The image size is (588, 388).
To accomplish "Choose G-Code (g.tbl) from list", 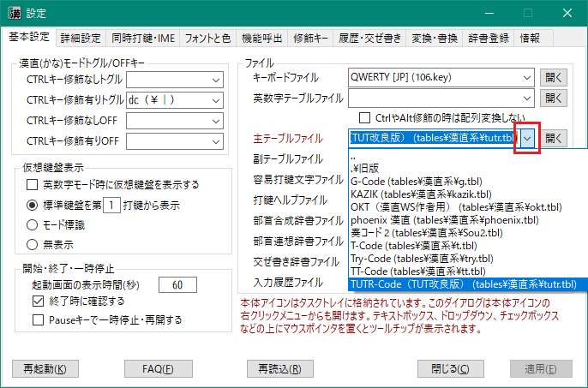I will click(468, 182).
